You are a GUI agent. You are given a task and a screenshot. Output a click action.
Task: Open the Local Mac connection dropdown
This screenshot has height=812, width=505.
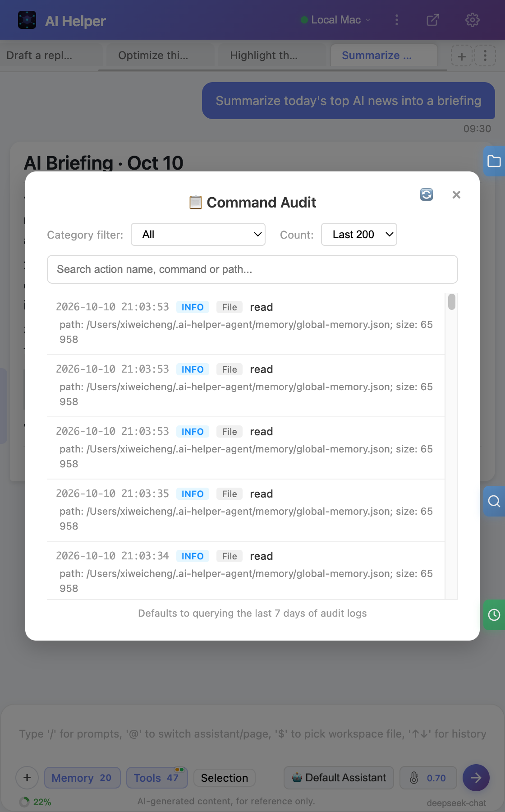[335, 20]
